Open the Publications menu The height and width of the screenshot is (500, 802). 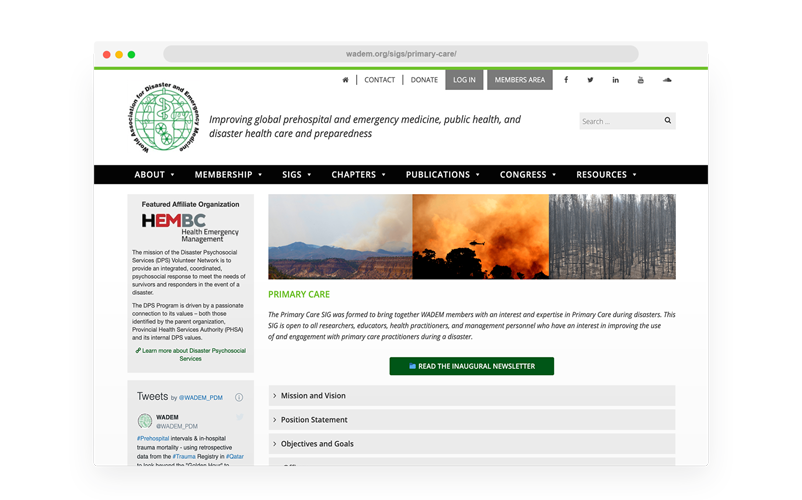[443, 175]
